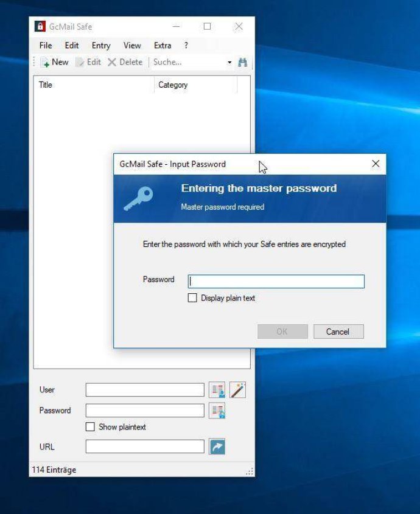The width and height of the screenshot is (420, 514).
Task: Click the Delete toolbar button
Action: [x=125, y=62]
